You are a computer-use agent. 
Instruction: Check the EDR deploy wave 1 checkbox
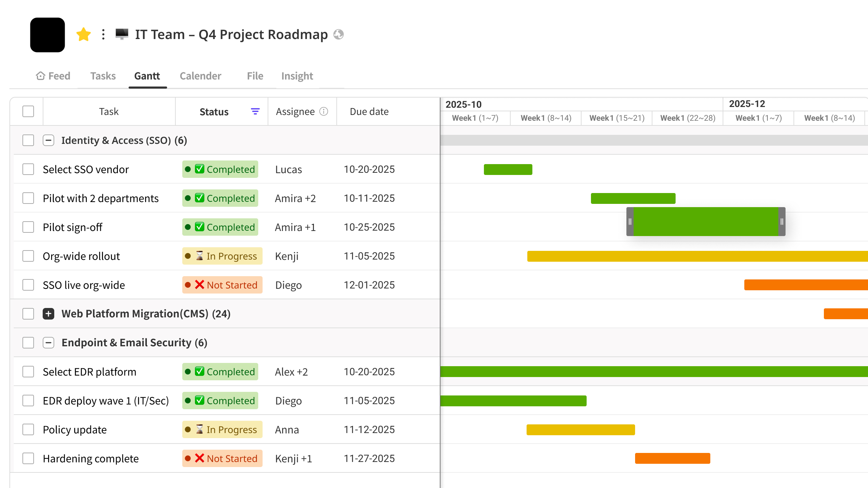[x=28, y=401]
